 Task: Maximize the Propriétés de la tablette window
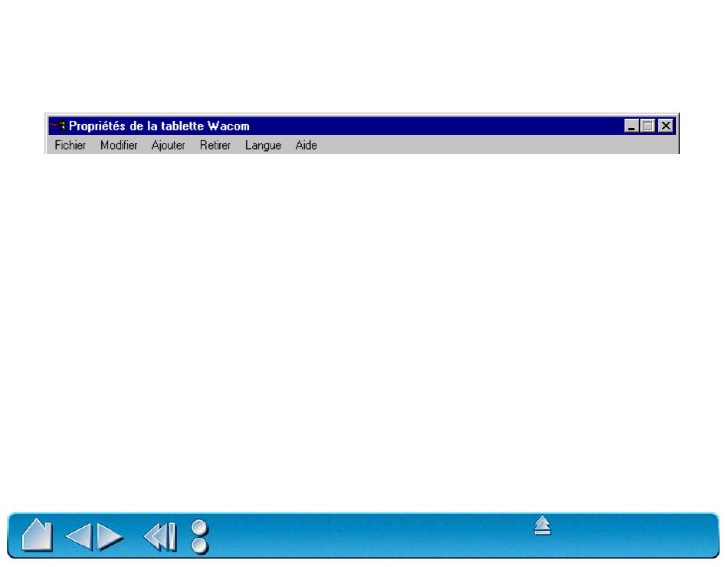pos(648,126)
